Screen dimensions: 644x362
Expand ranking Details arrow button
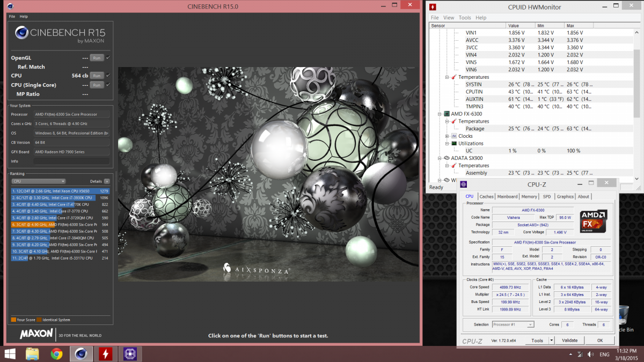click(107, 181)
